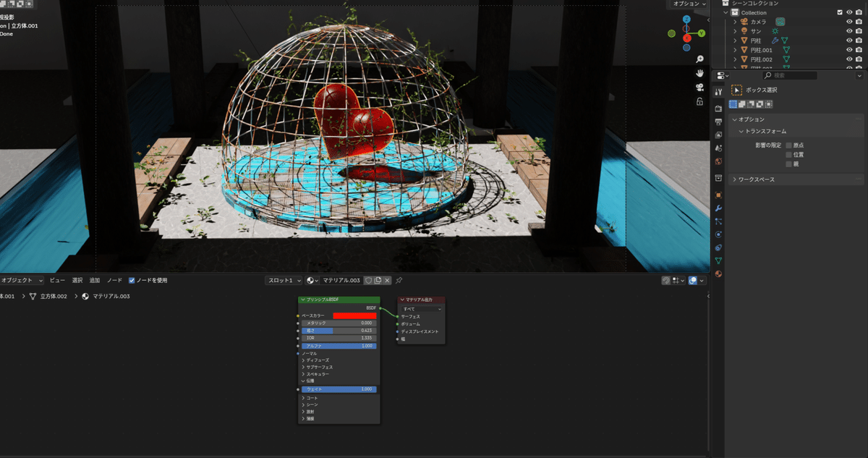Screen dimensions: 868x458
Task: Click the viewport pan hand icon
Action: tap(699, 74)
